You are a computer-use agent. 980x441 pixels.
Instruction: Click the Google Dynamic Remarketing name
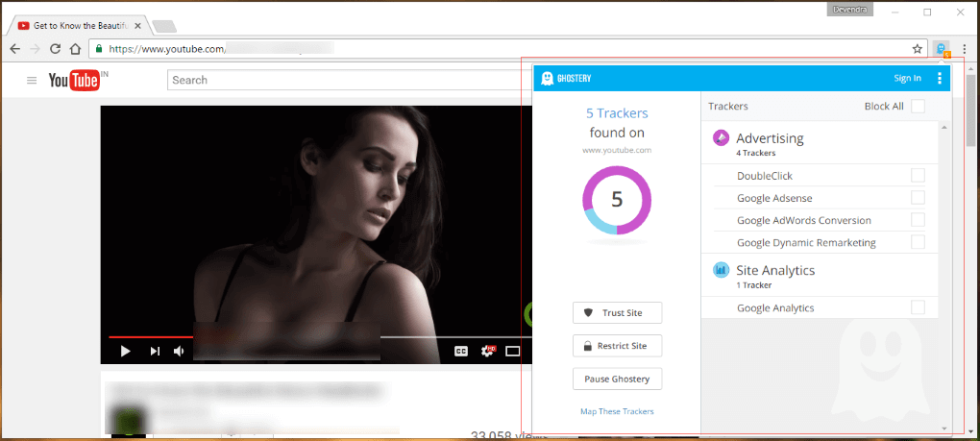tap(806, 242)
